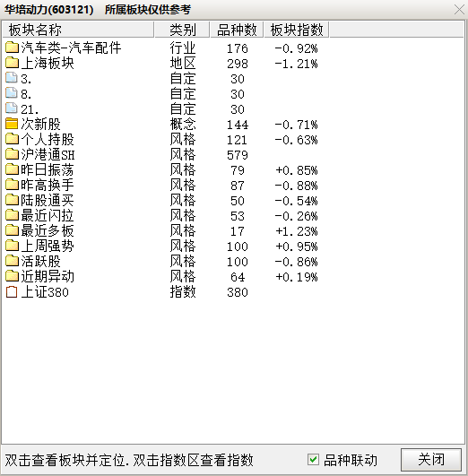
Task: Click the folder icon for 近期异动
Action: click(x=12, y=276)
